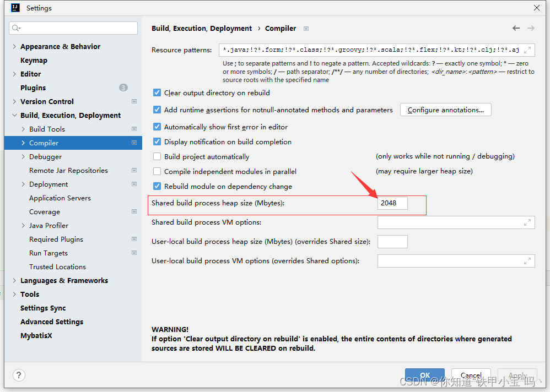
Task: Expand the Compiler node chevron
Action: (23, 143)
